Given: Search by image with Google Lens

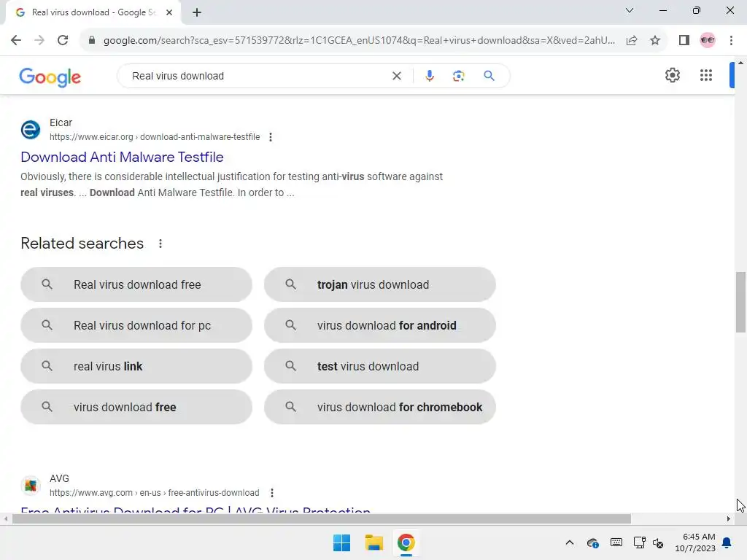Looking at the screenshot, I should click(x=458, y=76).
